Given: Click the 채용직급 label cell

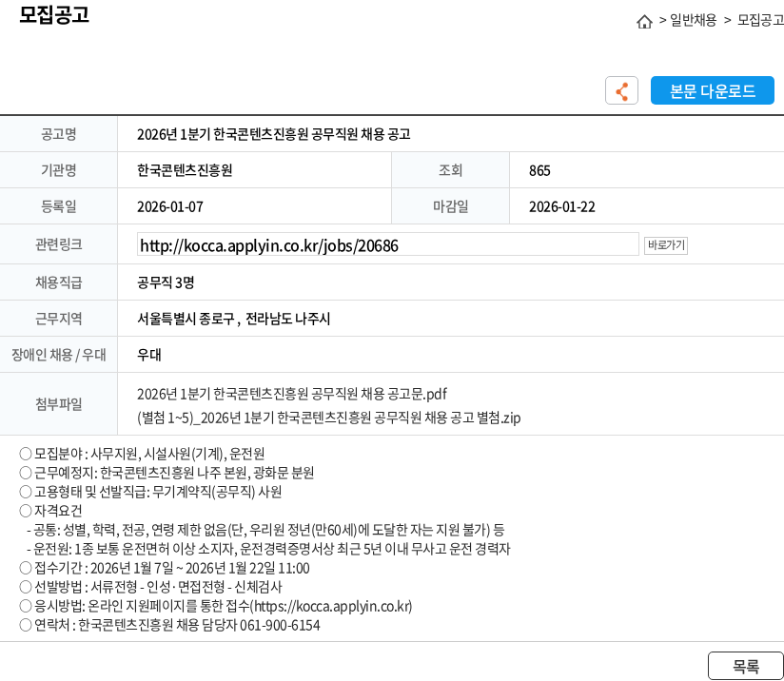Looking at the screenshot, I should pyautogui.click(x=58, y=282).
